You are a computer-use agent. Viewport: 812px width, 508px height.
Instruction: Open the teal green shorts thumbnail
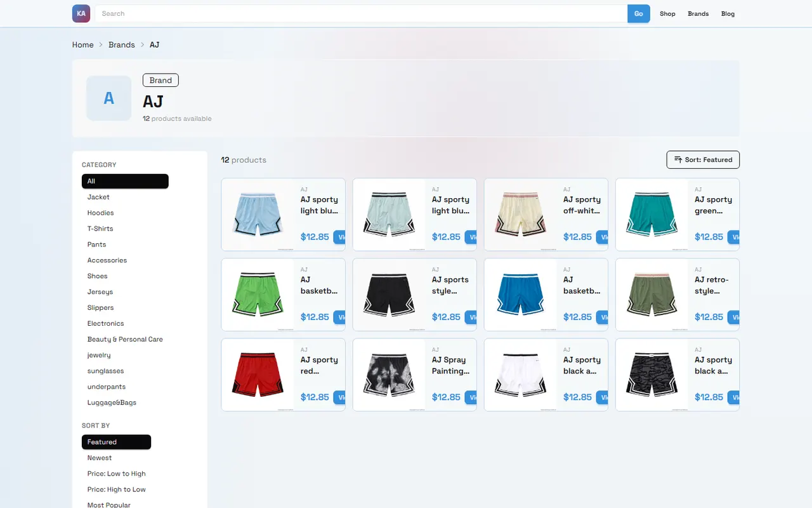pos(652,215)
